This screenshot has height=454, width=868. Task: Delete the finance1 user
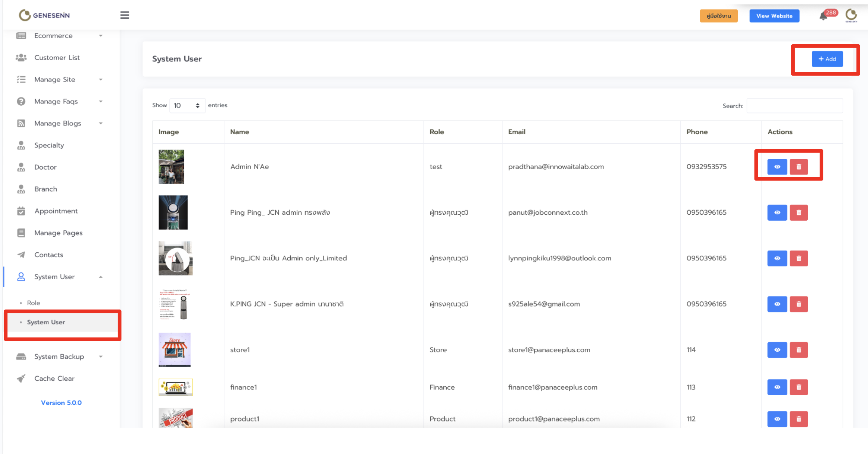[x=799, y=387]
